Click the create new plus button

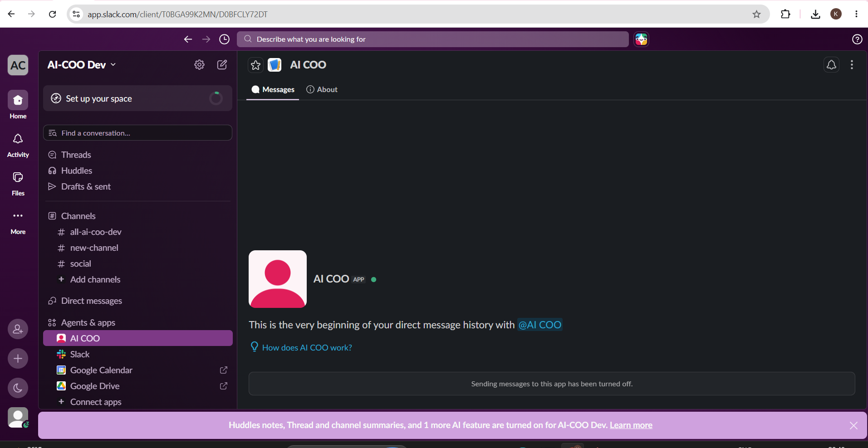(x=18, y=359)
